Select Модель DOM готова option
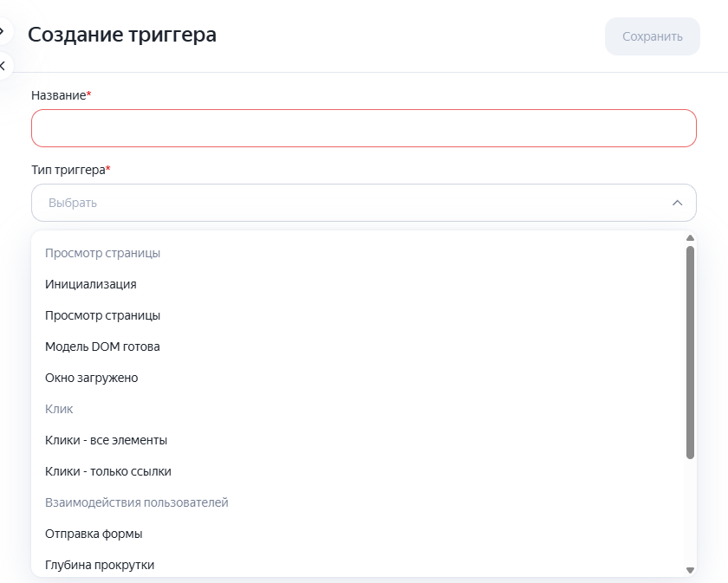 [x=359, y=347]
